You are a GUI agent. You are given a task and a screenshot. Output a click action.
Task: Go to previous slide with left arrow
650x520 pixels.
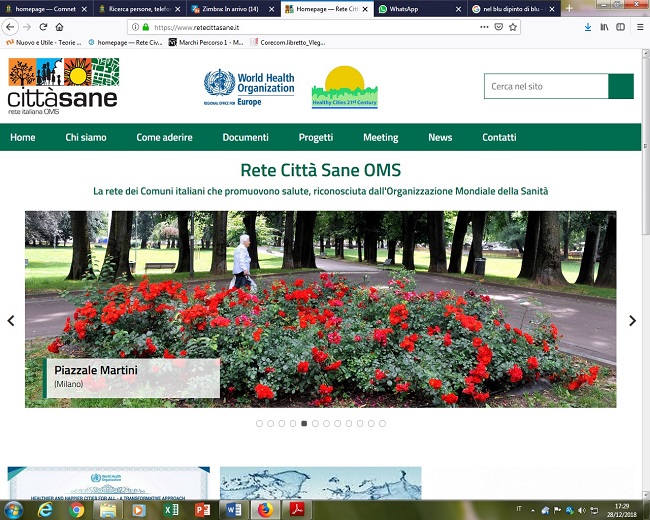[x=11, y=321]
